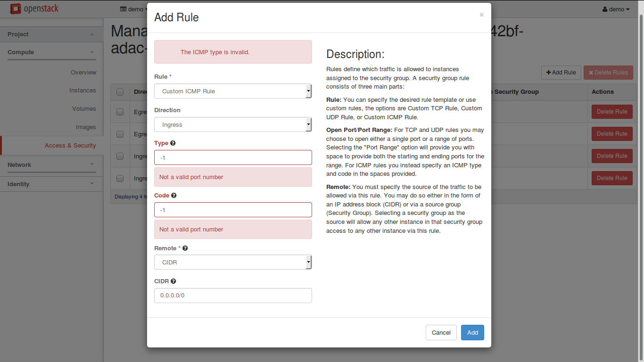The height and width of the screenshot is (362, 644).
Task: Open the demo user account menu
Action: [616, 9]
